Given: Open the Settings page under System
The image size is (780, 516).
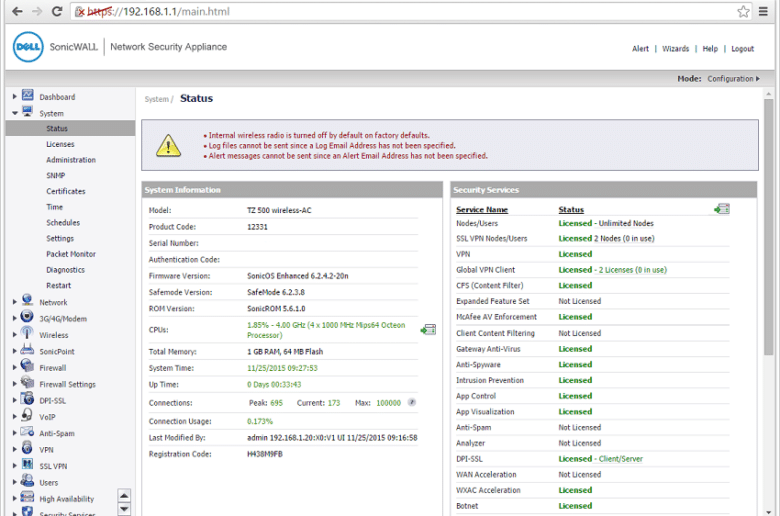Looking at the screenshot, I should [x=60, y=238].
